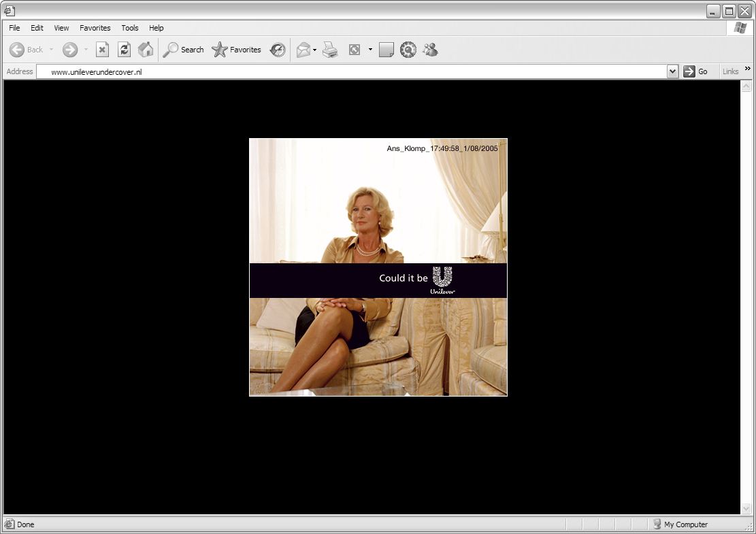Expand the Links bar chevron
Viewport: 756px width, 534px height.
click(x=748, y=69)
